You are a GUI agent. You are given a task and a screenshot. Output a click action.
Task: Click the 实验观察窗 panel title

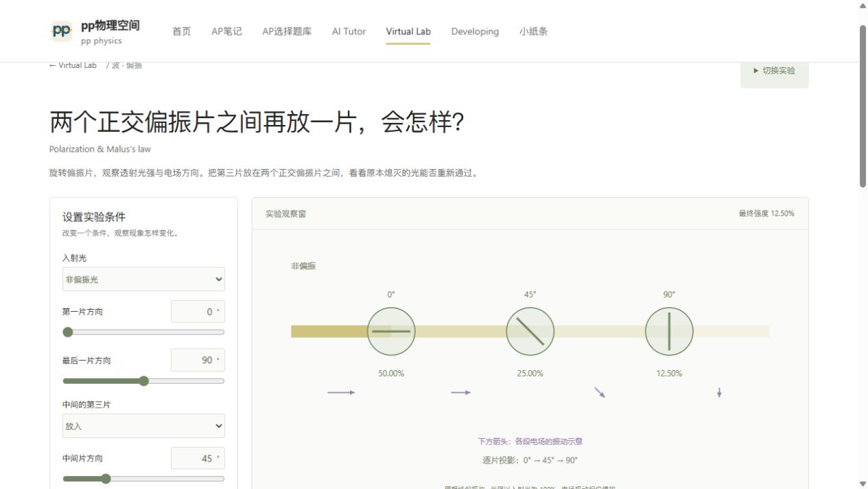coord(285,214)
